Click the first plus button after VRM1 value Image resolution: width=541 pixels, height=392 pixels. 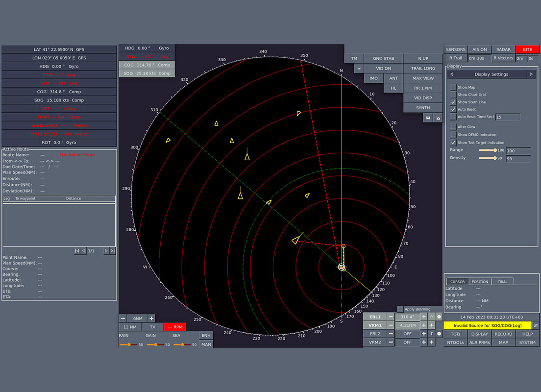point(424,325)
